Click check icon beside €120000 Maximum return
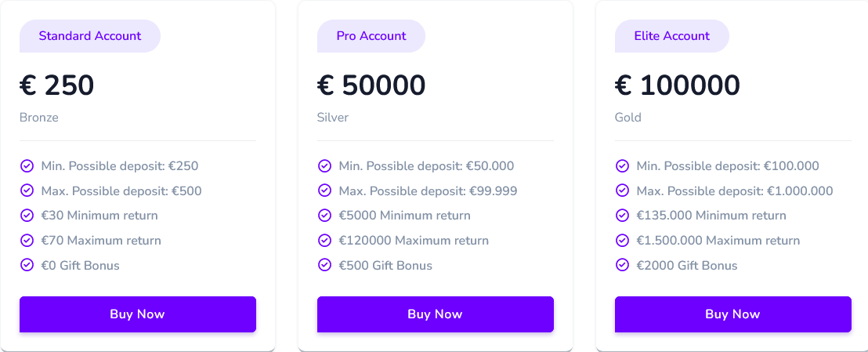 pos(324,241)
